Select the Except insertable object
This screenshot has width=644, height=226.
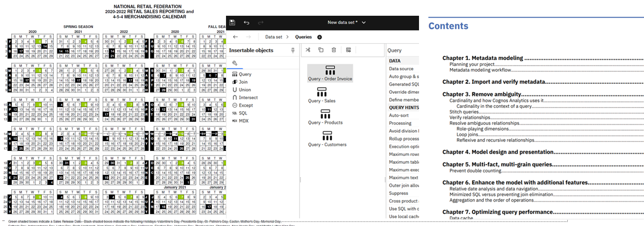(246, 105)
